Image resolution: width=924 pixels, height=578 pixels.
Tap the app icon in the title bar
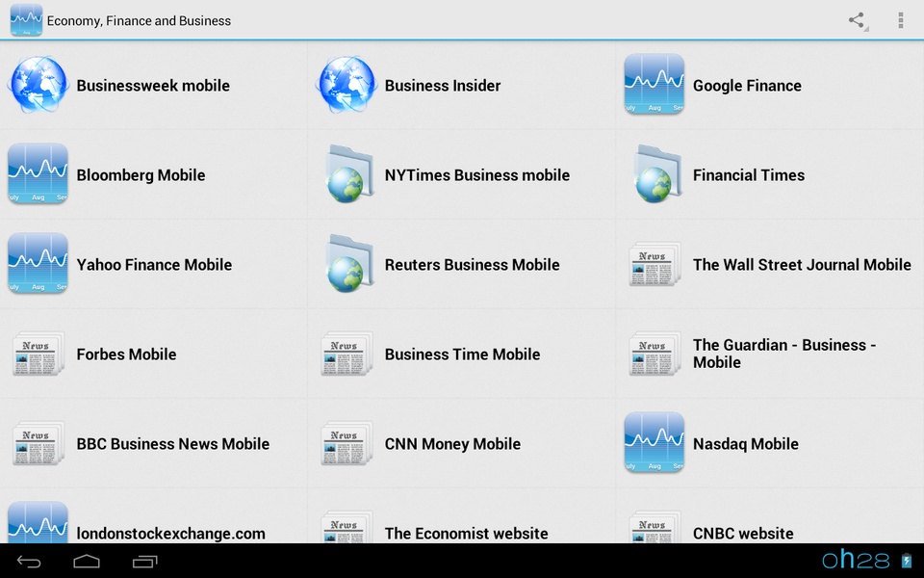[26, 19]
